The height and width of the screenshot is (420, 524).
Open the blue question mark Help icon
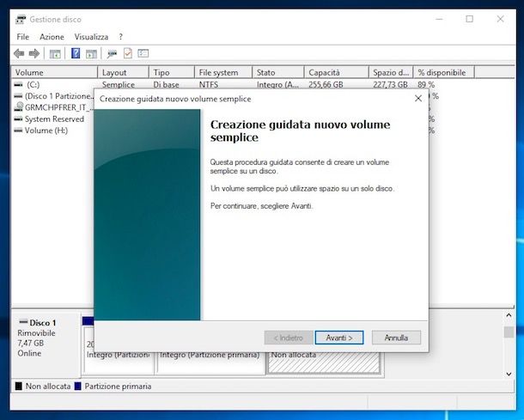point(76,53)
